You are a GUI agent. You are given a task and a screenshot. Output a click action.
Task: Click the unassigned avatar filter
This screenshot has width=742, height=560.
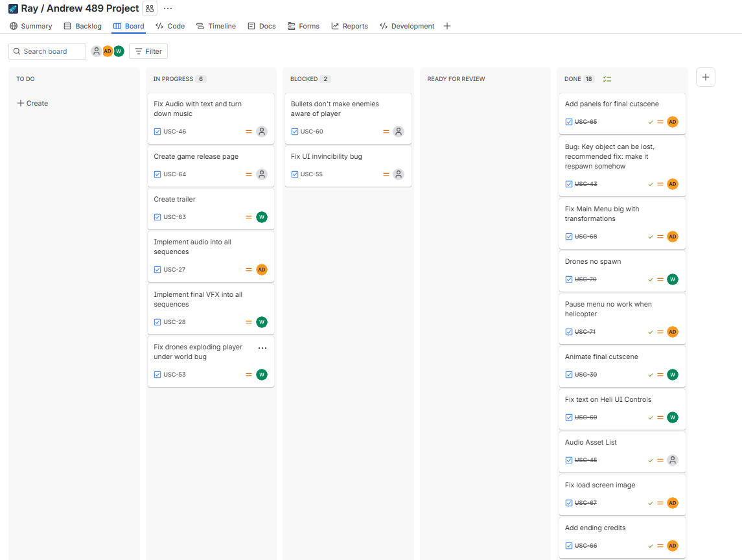point(96,51)
